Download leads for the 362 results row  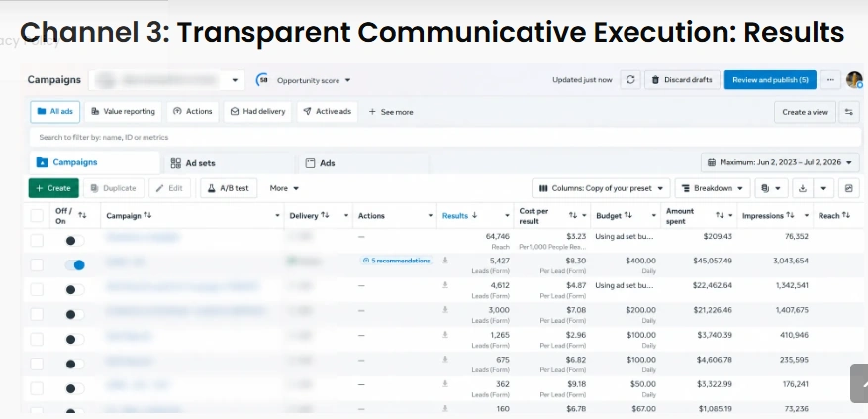pyautogui.click(x=445, y=384)
